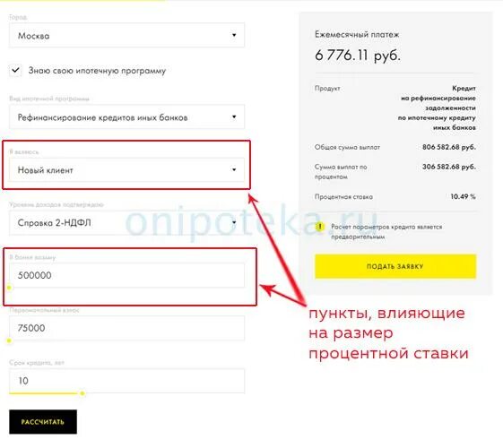This screenshot has height=448, width=503.
Task: Click the yellow warning exclamation icon
Action: tap(319, 227)
